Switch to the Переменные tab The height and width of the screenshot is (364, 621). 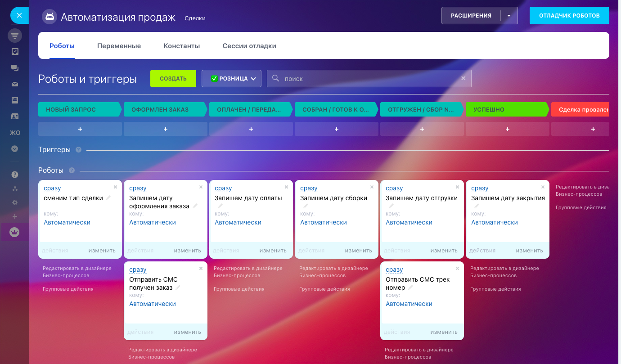pos(119,46)
